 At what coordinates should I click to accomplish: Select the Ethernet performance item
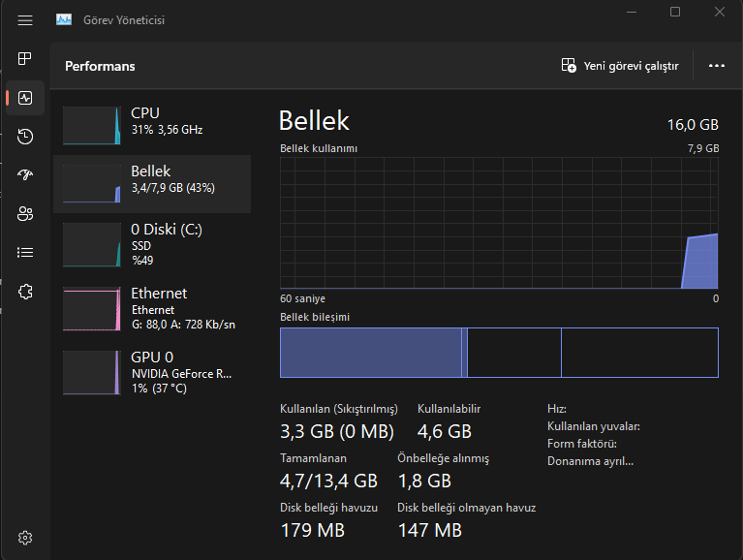pyautogui.click(x=151, y=308)
